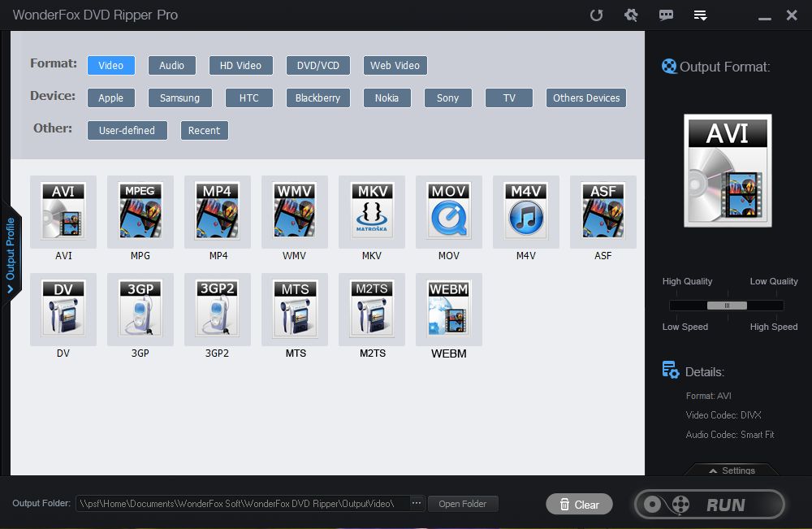Image resolution: width=812 pixels, height=529 pixels.
Task: Show Nokia device profiles
Action: [x=387, y=98]
